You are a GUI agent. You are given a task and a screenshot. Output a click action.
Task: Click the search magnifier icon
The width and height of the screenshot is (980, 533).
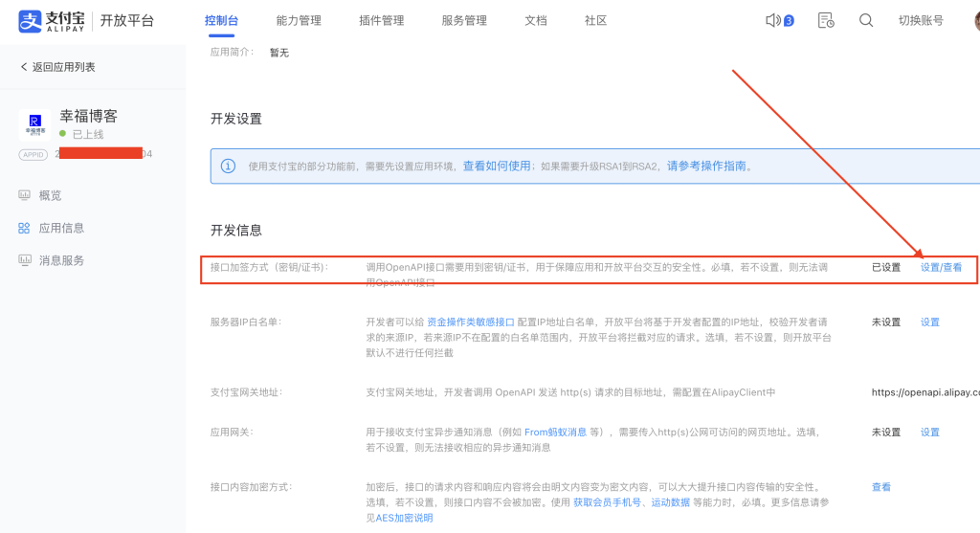point(866,21)
